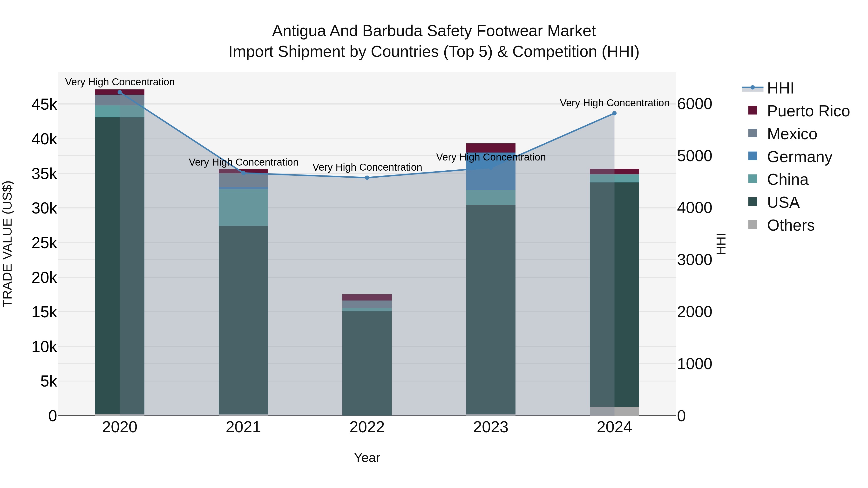Toggle Mexico series in legend

[782, 134]
